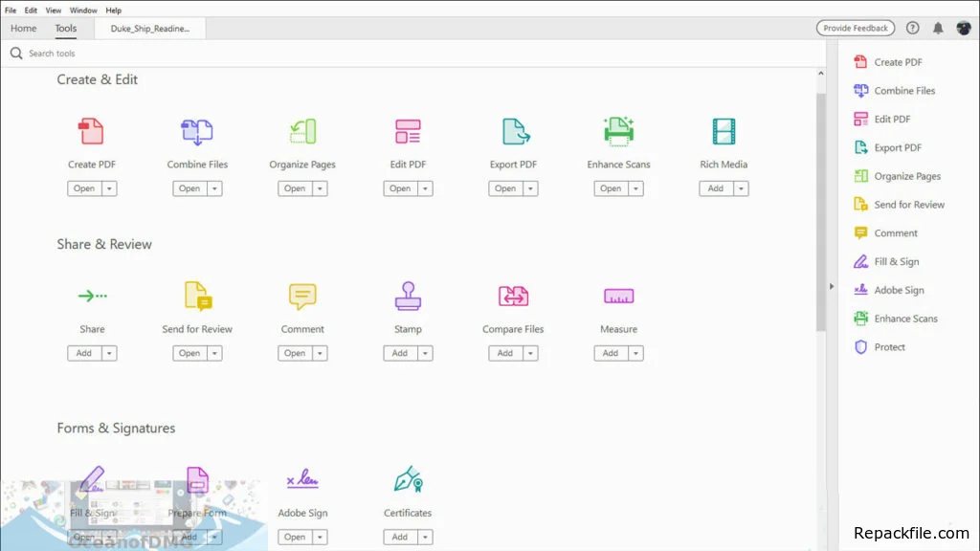This screenshot has width=980, height=551.
Task: Click the Adobe Sign icon in grid
Action: [302, 479]
